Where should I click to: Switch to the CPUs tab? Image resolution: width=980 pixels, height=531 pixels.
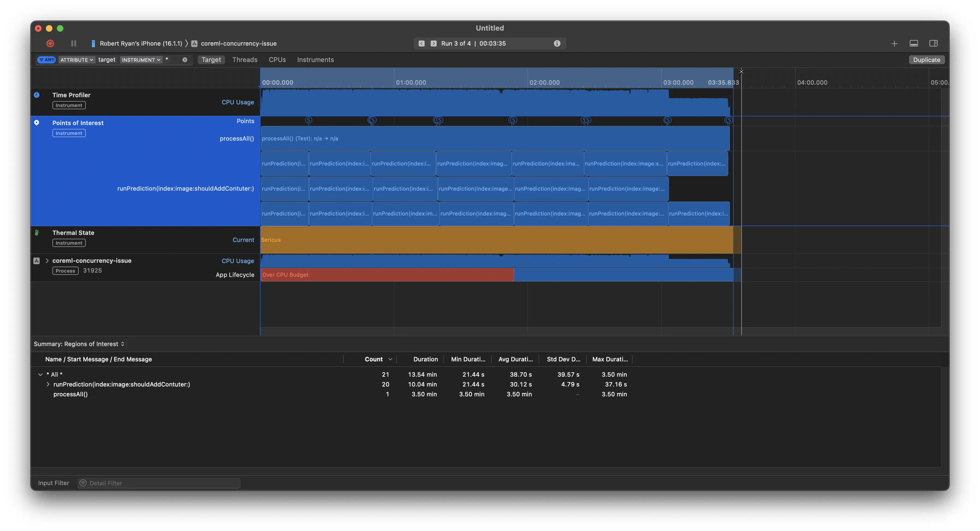click(x=277, y=60)
